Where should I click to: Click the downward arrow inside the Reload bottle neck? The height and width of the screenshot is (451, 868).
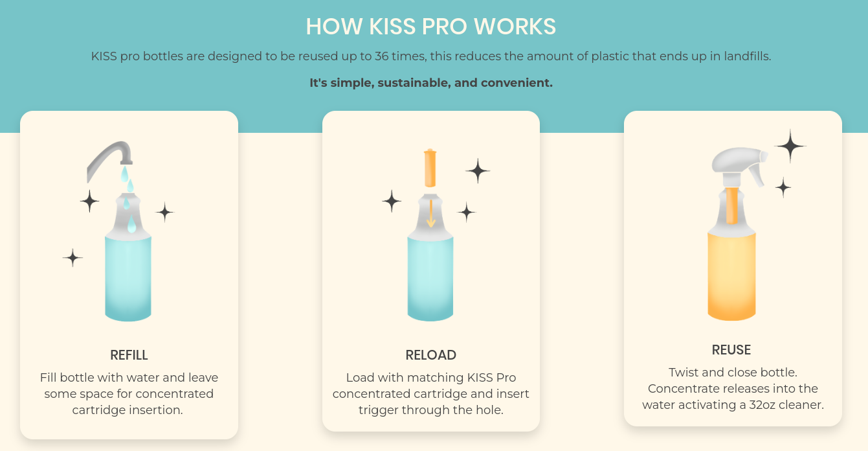pos(430,214)
